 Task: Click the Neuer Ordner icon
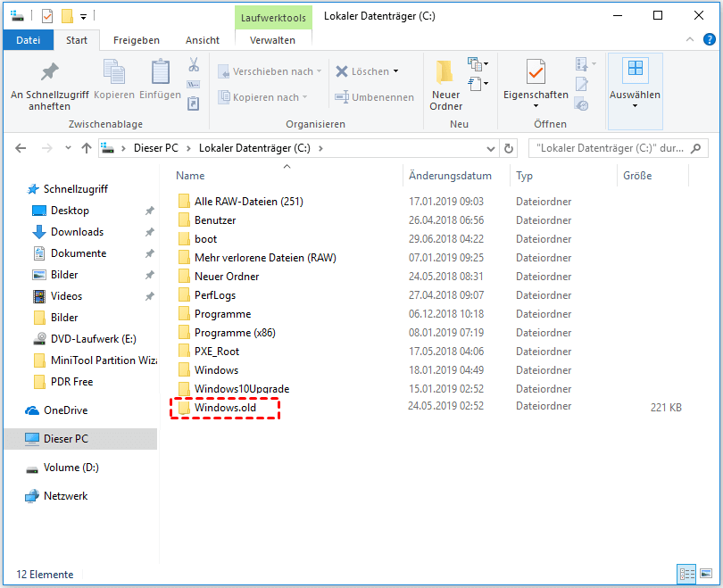(445, 72)
